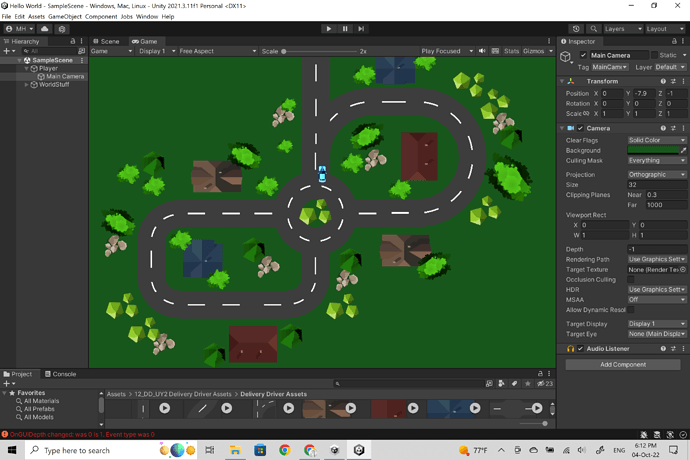The image size is (690, 460).
Task: Click the constrained scale link icon
Action: pos(586,114)
